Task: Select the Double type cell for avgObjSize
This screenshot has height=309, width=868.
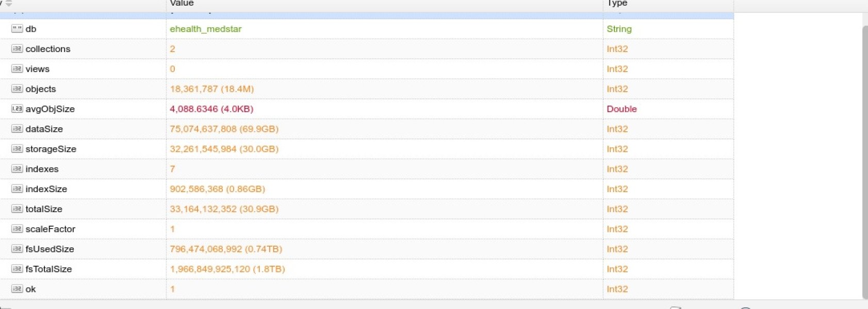Action: [x=621, y=109]
